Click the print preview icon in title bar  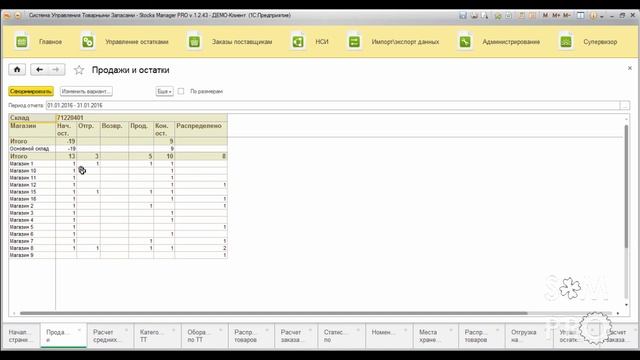point(484,16)
